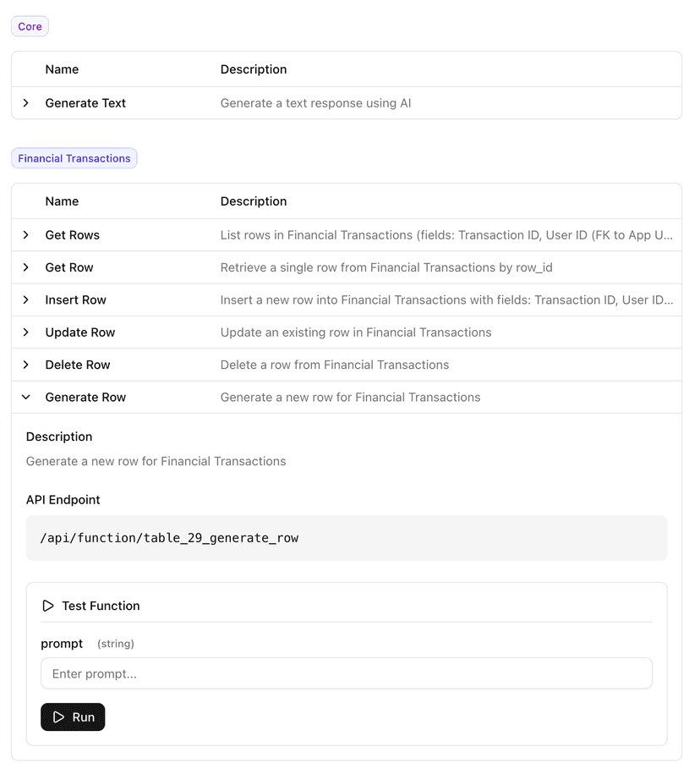700x780 pixels.
Task: Click the chevron beside Delete Row
Action: (x=25, y=365)
